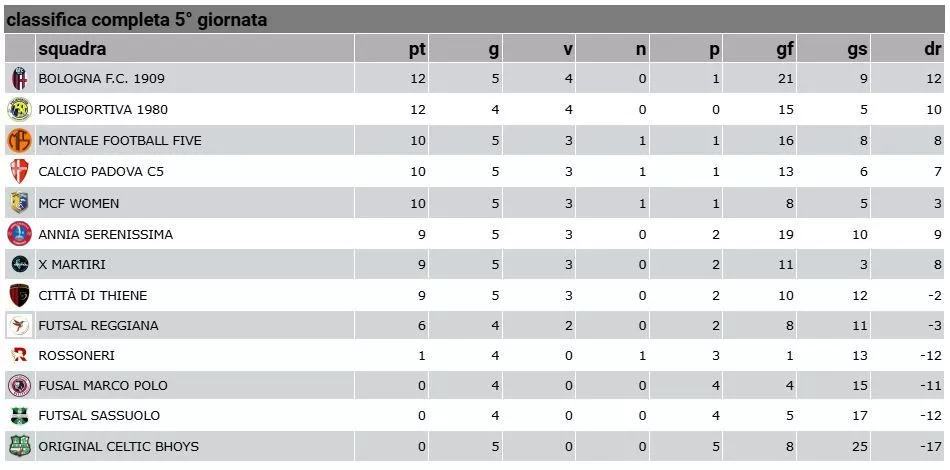Viewport: 950px width, 470px height.
Task: Open the MCF Women team badge
Action: [x=19, y=203]
